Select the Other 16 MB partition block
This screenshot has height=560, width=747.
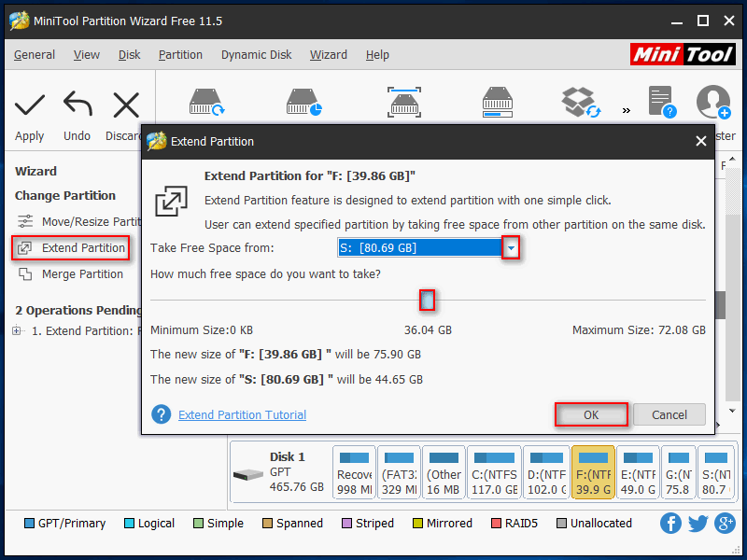click(x=444, y=472)
